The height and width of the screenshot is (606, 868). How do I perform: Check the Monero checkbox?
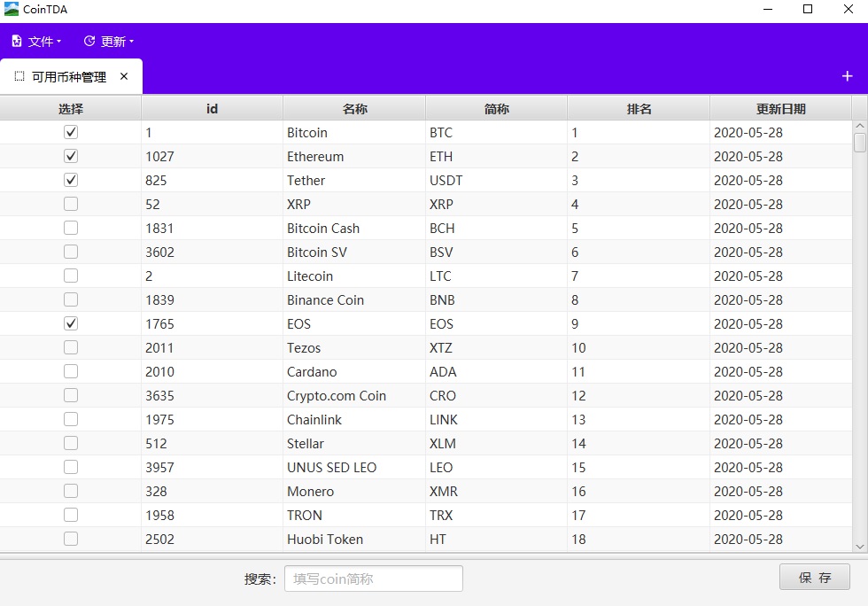[x=71, y=491]
